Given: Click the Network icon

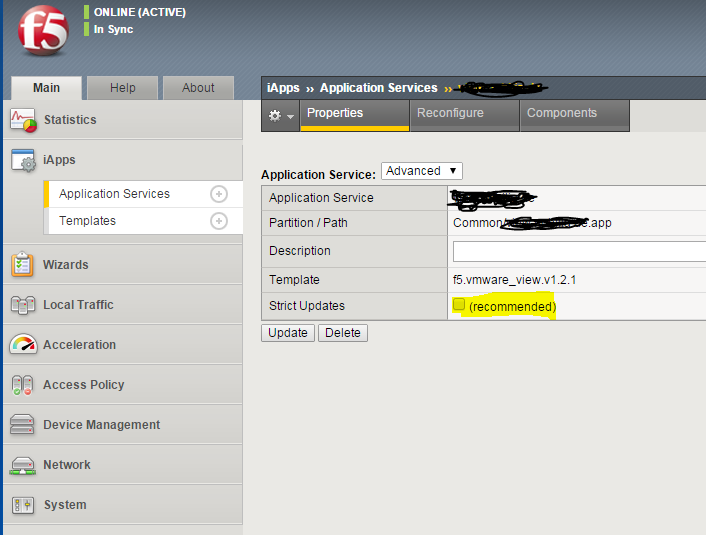Looking at the screenshot, I should 23,465.
